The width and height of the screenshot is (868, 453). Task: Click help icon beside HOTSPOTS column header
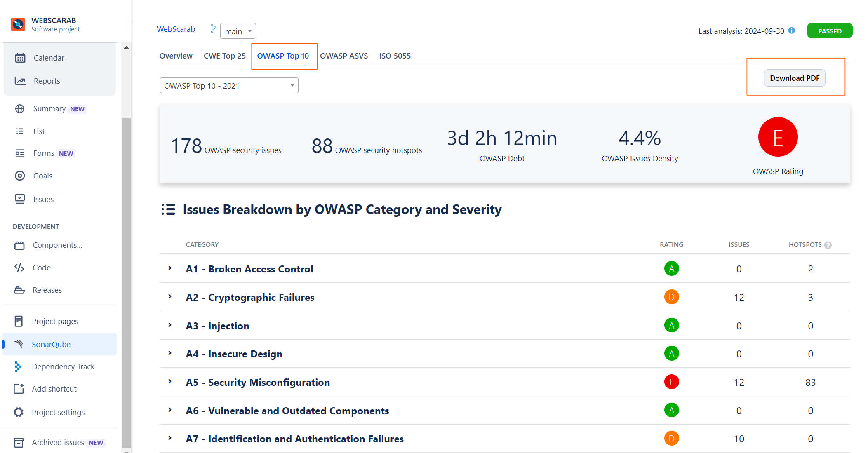(828, 245)
